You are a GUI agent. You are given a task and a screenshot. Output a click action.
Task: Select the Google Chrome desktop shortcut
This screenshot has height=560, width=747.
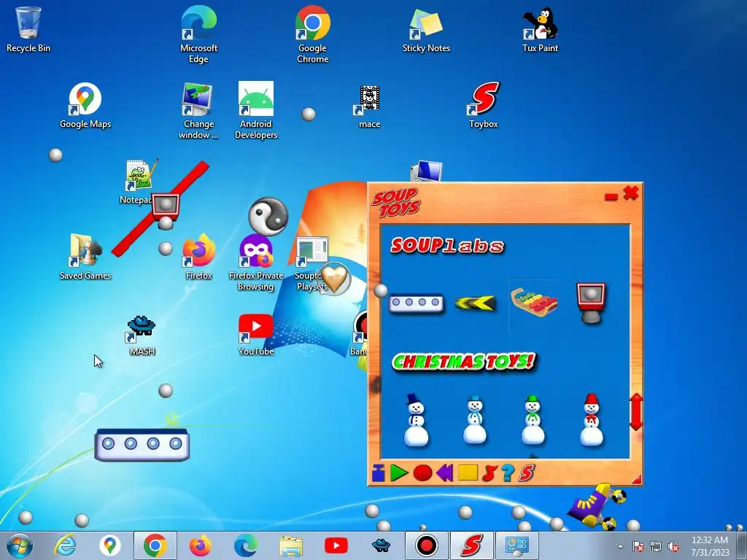pos(312,35)
